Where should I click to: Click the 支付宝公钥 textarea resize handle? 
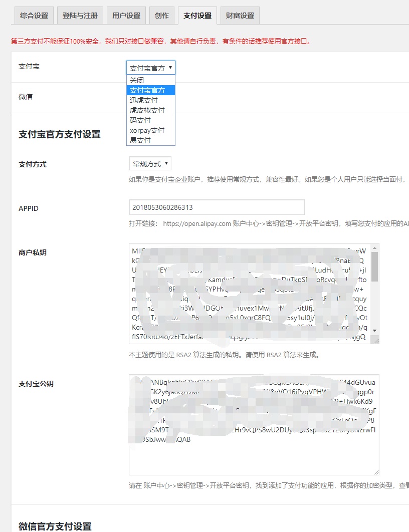click(x=376, y=472)
